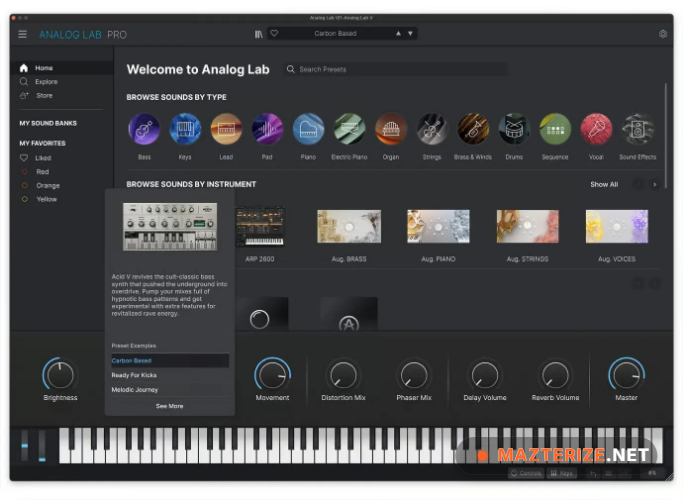Go to previous instruments page arrow
The width and height of the screenshot is (683, 500).
(639, 185)
